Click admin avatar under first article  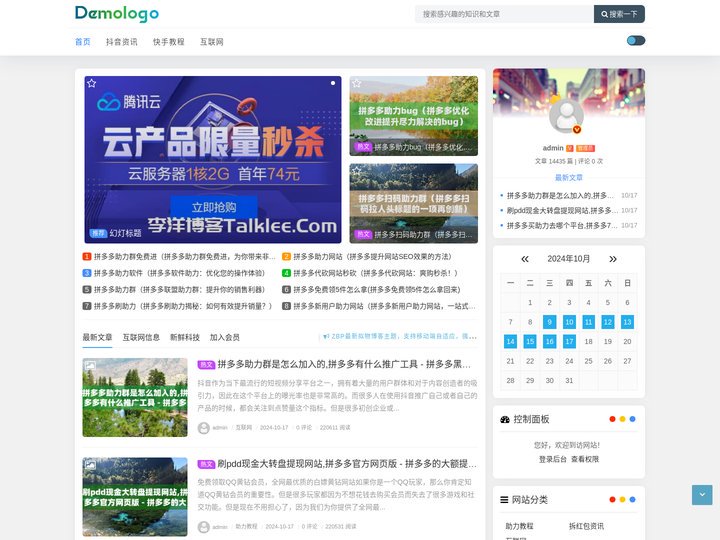pyautogui.click(x=203, y=428)
